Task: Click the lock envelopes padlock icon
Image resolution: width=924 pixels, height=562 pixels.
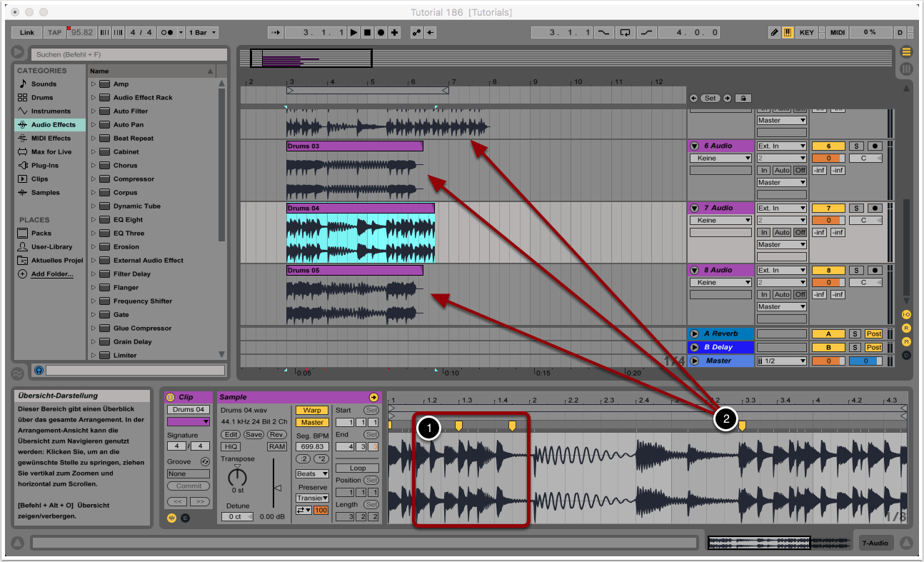Action: (743, 98)
